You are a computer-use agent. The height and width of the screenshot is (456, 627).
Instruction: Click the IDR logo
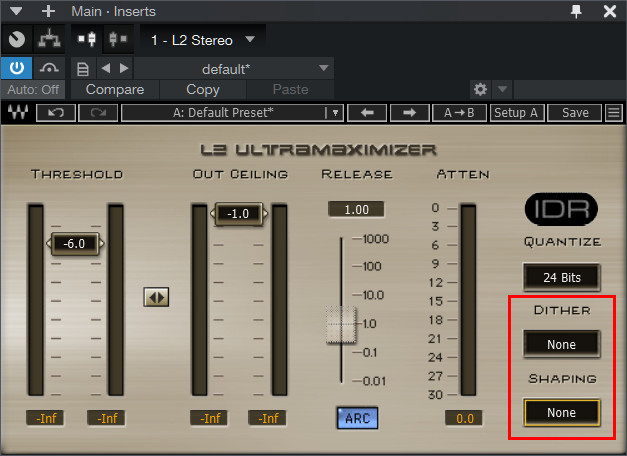[561, 209]
